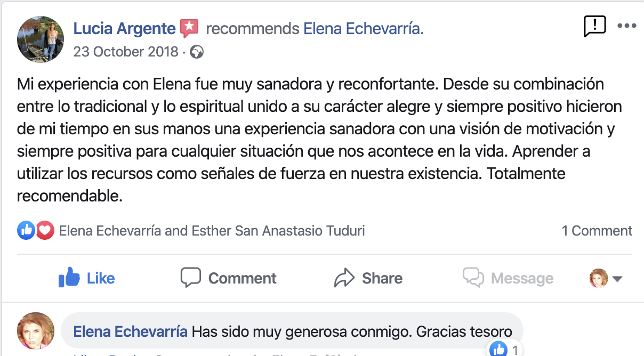Open Elena Echevarría commenter name link

(x=130, y=331)
